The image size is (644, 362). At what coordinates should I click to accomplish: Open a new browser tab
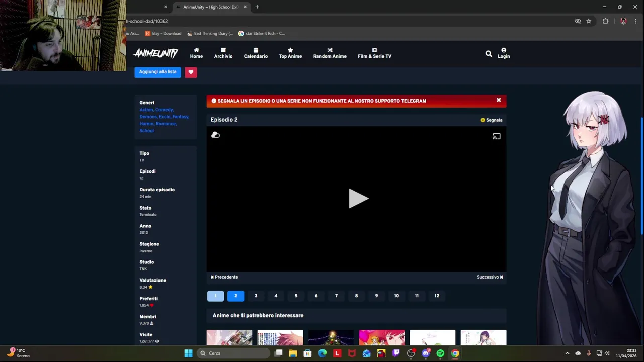tap(257, 7)
